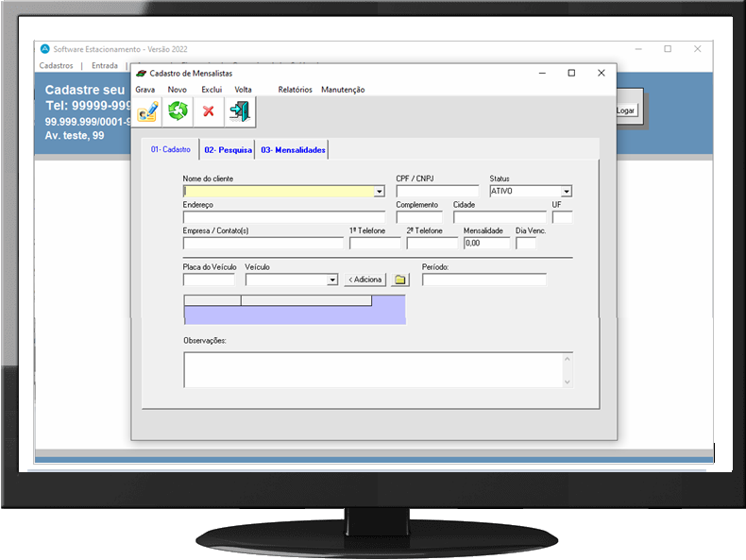Click the Cadastro de Mensalistas title icon
The image size is (746, 560).
[142, 73]
